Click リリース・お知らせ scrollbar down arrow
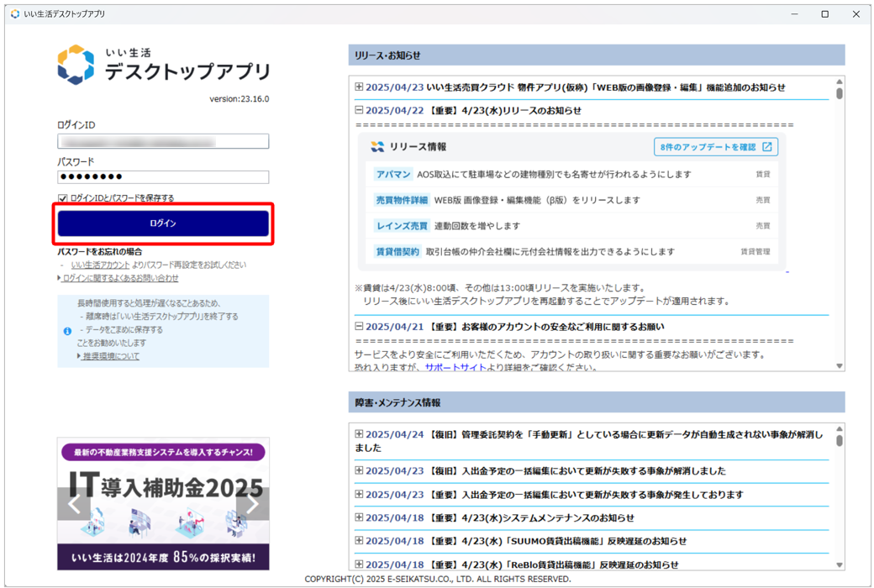Viewport: 874px width, 588px height. (840, 366)
